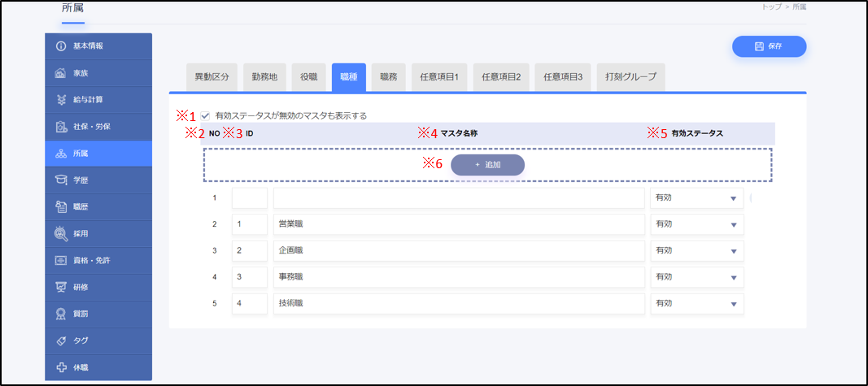
Task: Open status dropdown for row NO 1
Action: tap(696, 198)
